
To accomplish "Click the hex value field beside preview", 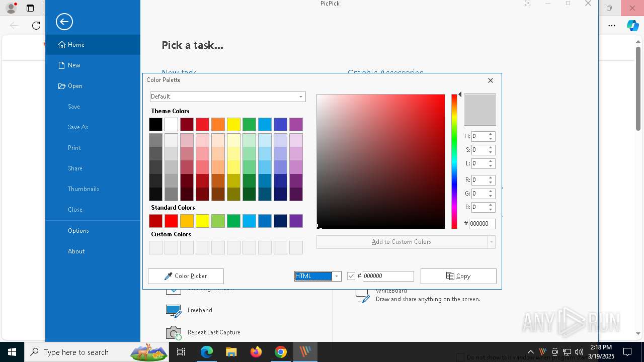I will coord(482,224).
